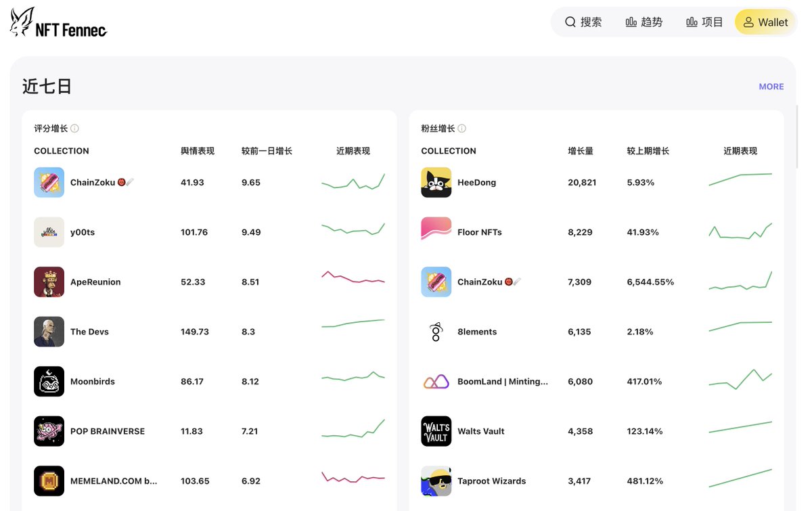Click the Floor NFTs trend sparkline
The height and width of the screenshot is (511, 812).
click(740, 231)
